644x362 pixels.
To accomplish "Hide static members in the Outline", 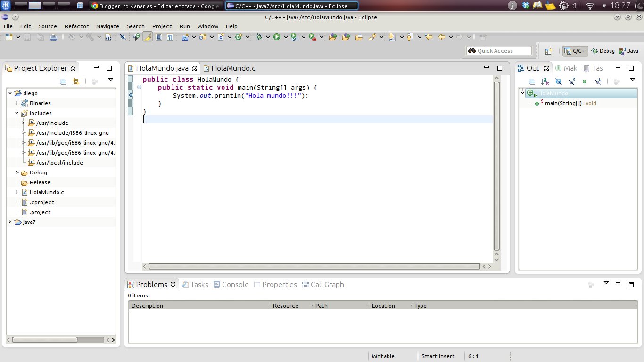I will click(572, 81).
